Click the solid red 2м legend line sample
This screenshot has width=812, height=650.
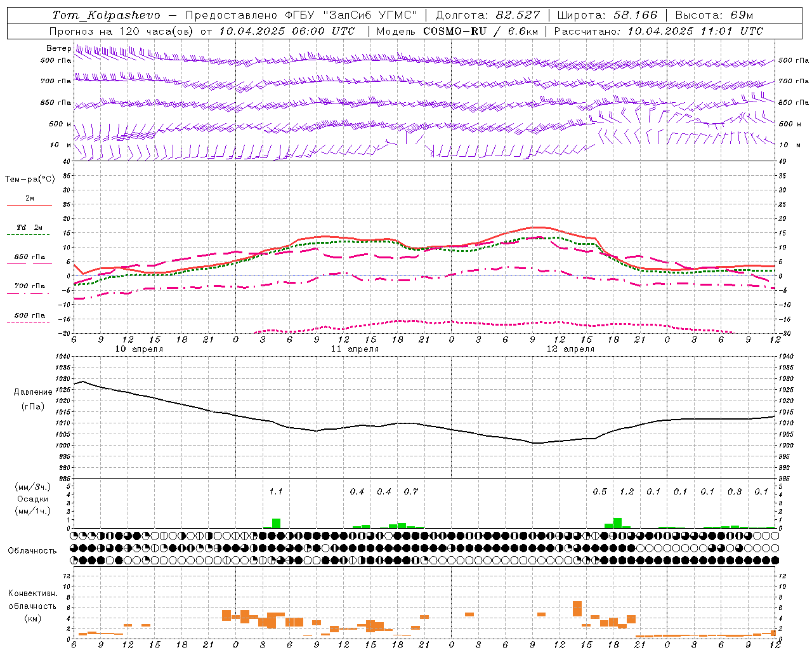coord(29,206)
